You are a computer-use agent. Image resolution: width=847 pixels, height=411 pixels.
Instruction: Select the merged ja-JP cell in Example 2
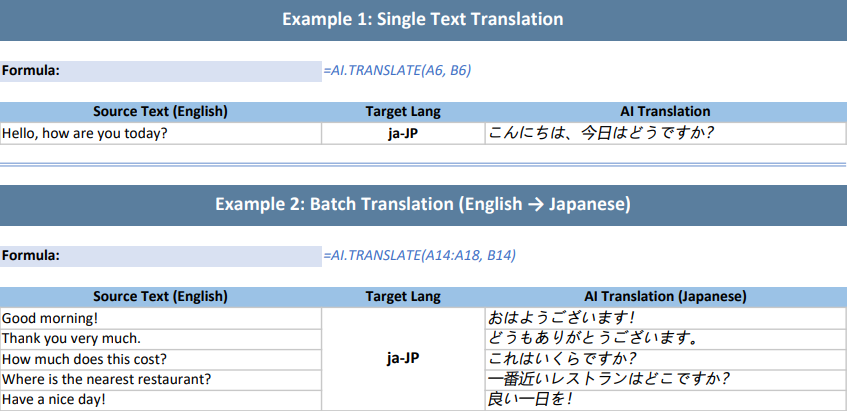[403, 359]
